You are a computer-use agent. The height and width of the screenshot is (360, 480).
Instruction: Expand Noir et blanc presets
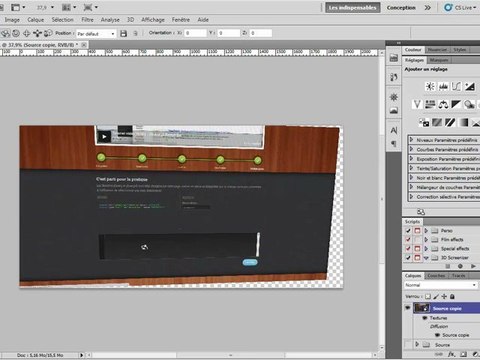411,178
